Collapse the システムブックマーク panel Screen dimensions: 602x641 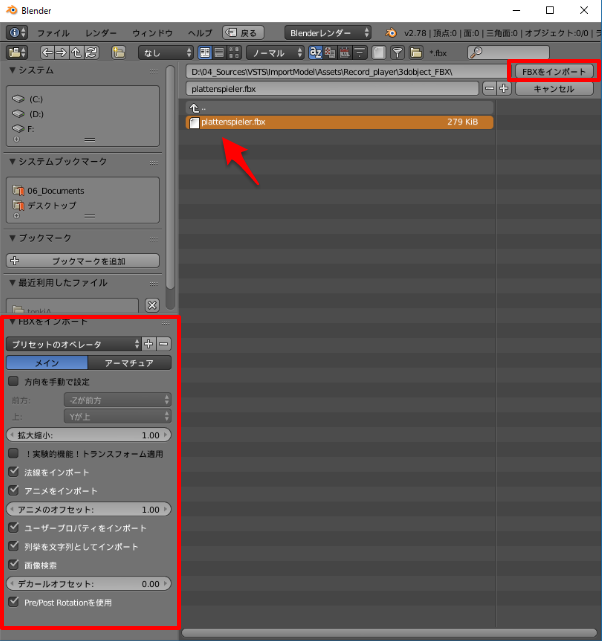(13, 161)
